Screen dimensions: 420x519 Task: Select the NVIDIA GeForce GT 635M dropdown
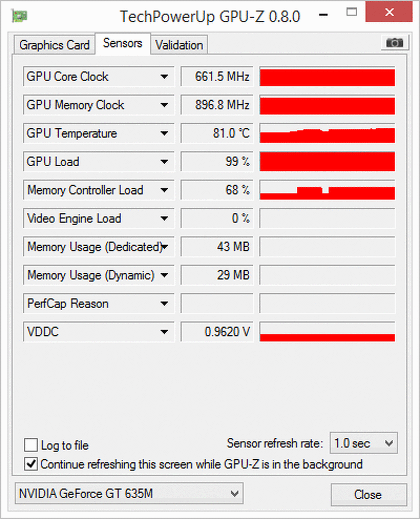pyautogui.click(x=129, y=493)
